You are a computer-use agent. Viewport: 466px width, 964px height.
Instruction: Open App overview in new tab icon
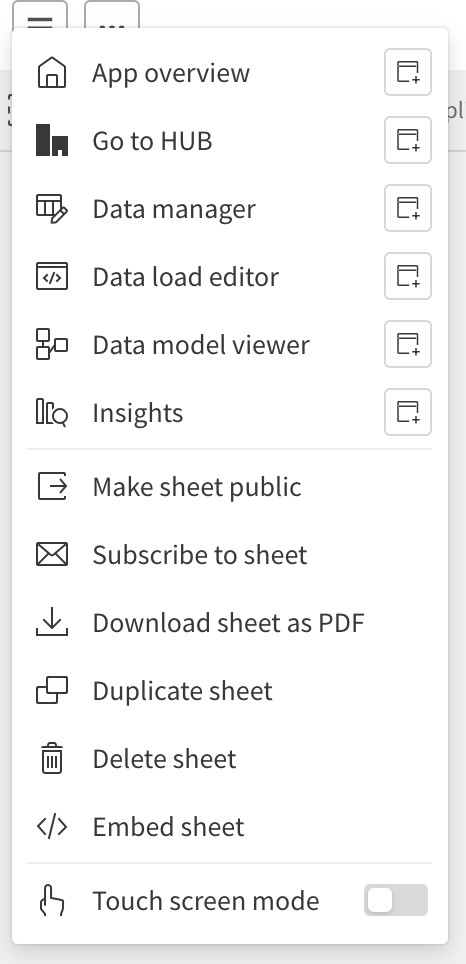click(408, 73)
